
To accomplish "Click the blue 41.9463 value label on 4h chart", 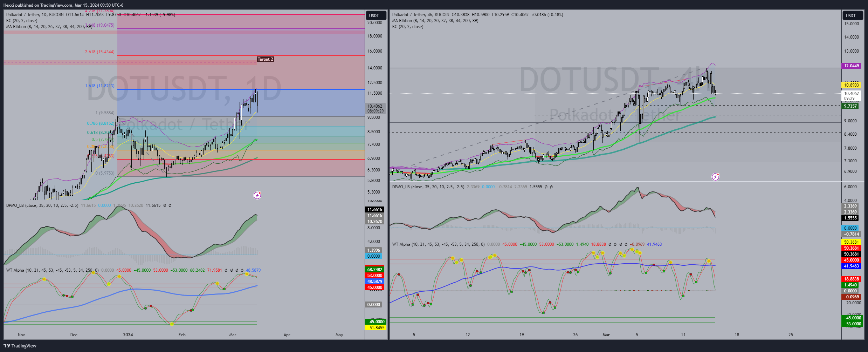I will coord(851,266).
